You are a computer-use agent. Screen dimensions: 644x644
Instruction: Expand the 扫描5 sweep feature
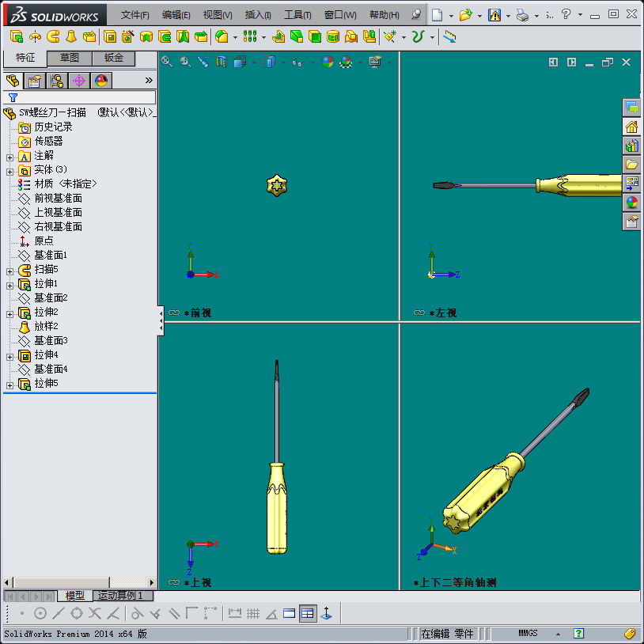[9, 271]
